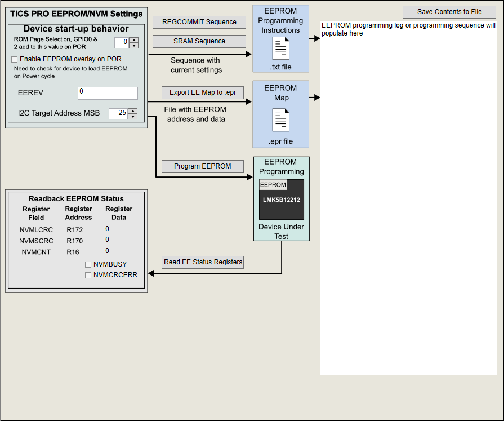Click the I2C Target Address MSB value field
Image resolution: width=504 pixels, height=421 pixels.
tap(118, 114)
